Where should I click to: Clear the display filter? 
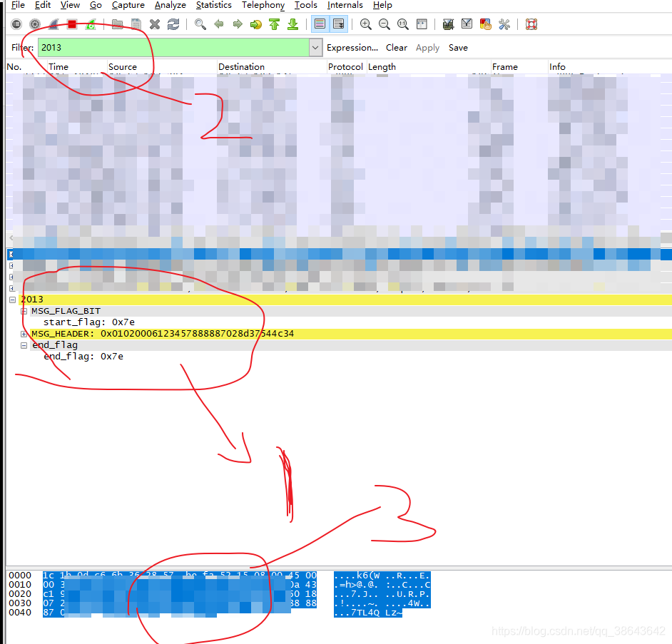click(397, 48)
